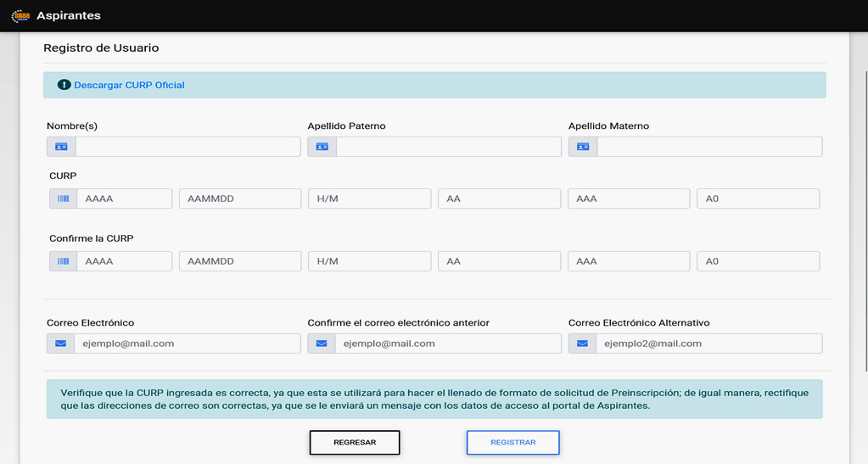This screenshot has width=868, height=464.
Task: Click the barcode icon in the CURP row
Action: [x=63, y=198]
